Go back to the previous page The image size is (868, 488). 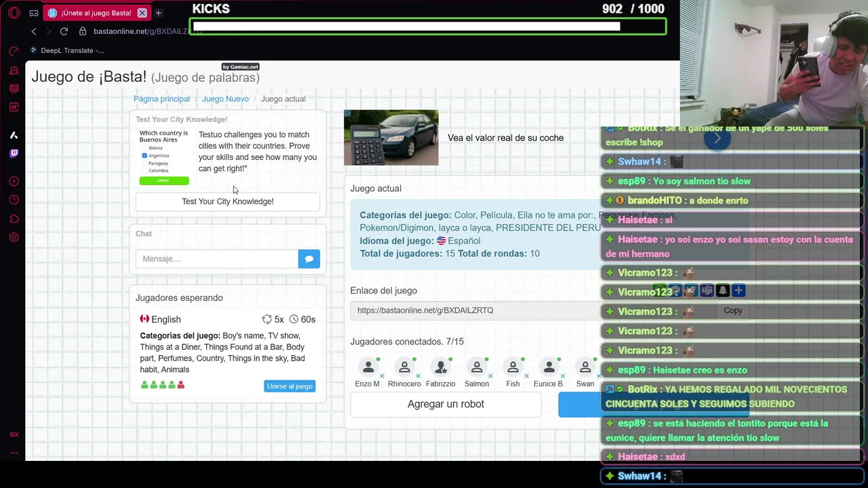tap(34, 31)
